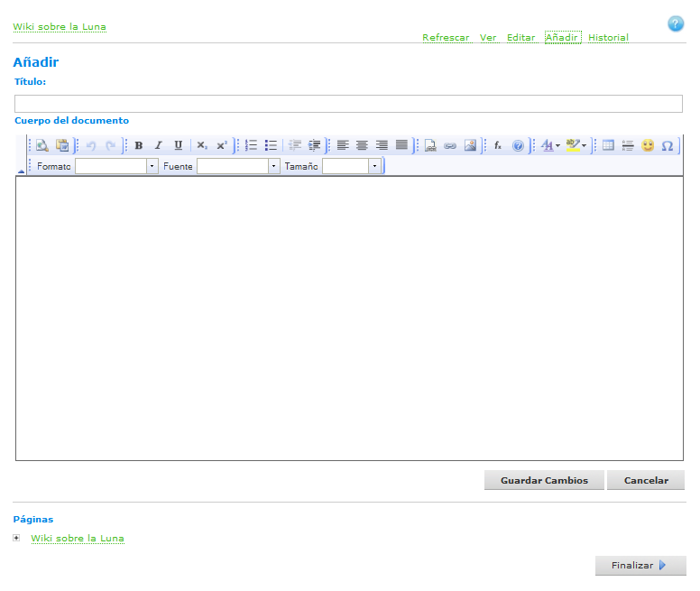Align text left

pos(343,145)
